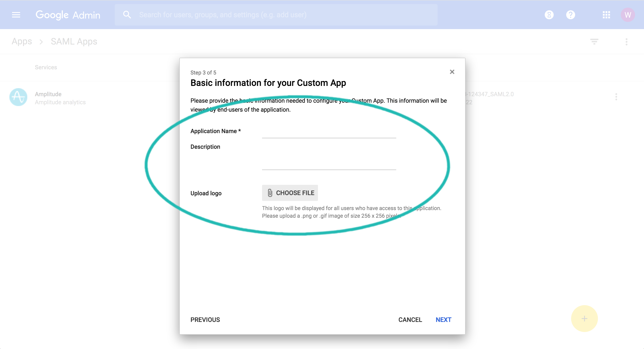Click the PREVIOUS navigation button
Viewport: 644px width, 349px height.
pyautogui.click(x=205, y=320)
